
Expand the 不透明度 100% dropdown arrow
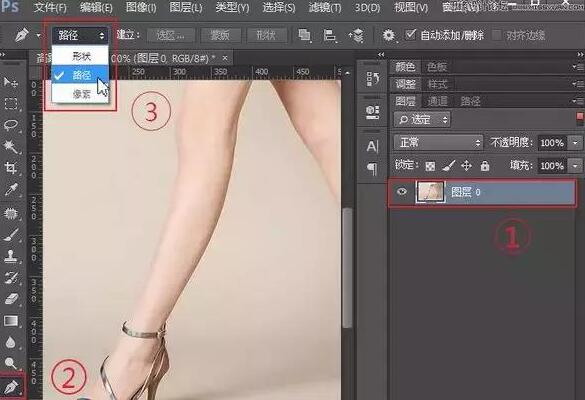[x=575, y=143]
